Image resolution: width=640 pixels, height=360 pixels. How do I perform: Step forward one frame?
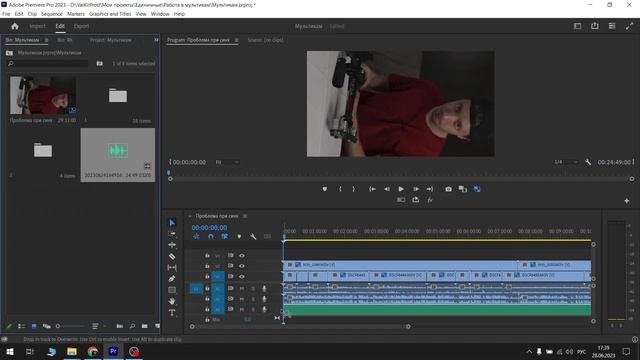(x=416, y=189)
